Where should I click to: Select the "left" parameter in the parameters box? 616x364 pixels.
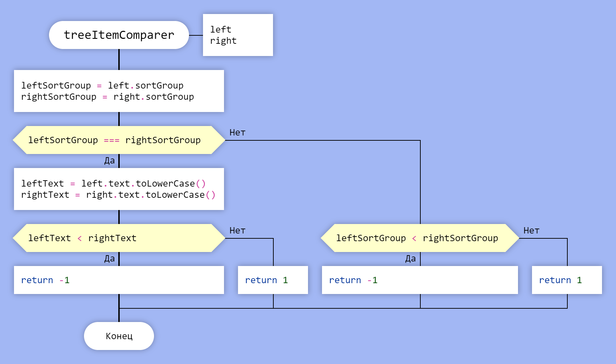(x=220, y=30)
